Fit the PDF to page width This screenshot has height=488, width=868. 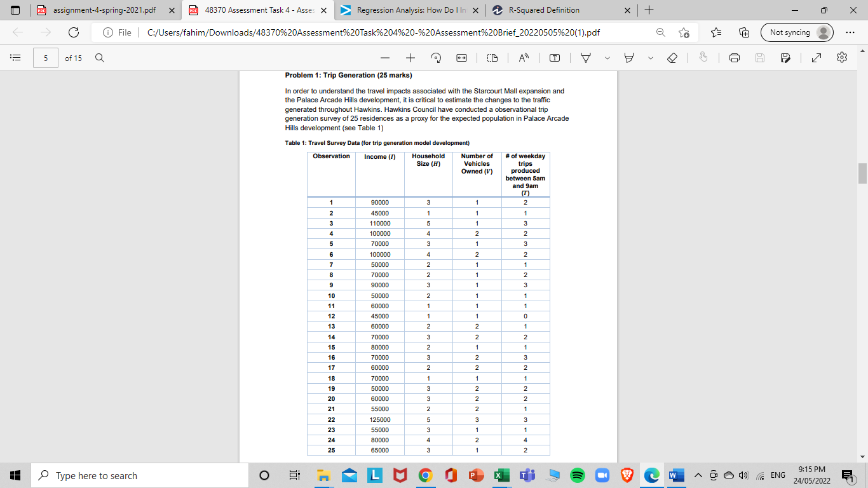461,58
